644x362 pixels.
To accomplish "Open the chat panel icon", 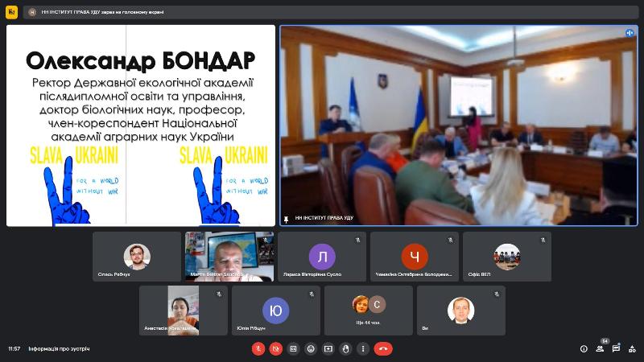I will 616,348.
